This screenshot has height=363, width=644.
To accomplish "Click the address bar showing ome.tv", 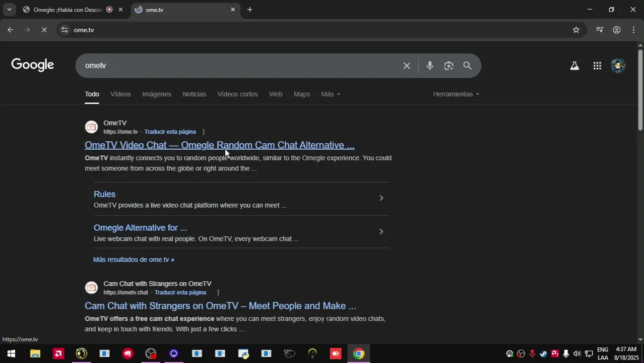I will [x=321, y=30].
